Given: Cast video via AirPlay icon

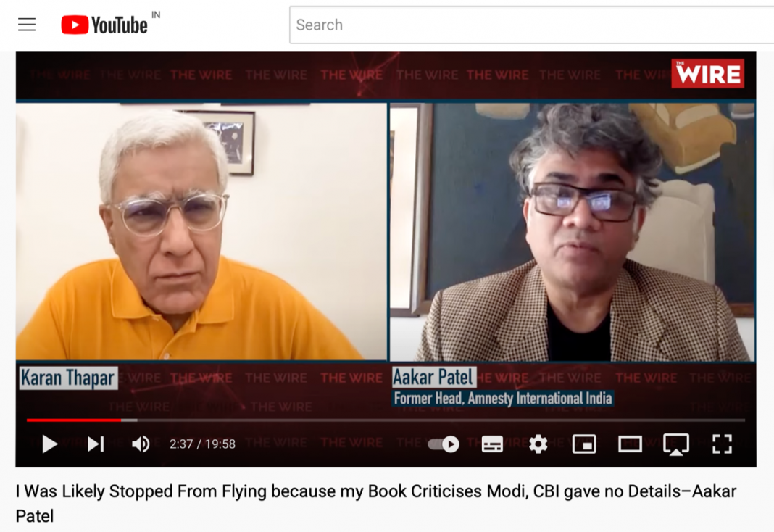Looking at the screenshot, I should 675,444.
